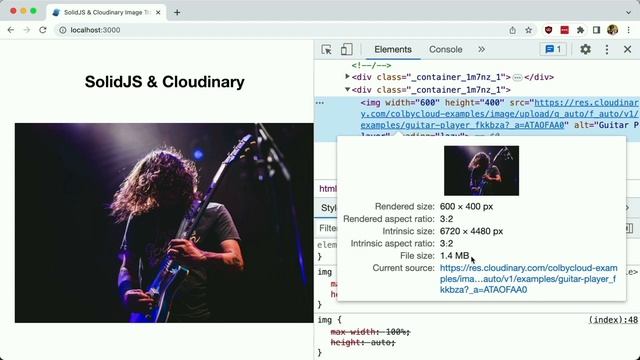Open the (index):48 source link
This screenshot has width=640, height=360.
[x=613, y=320]
